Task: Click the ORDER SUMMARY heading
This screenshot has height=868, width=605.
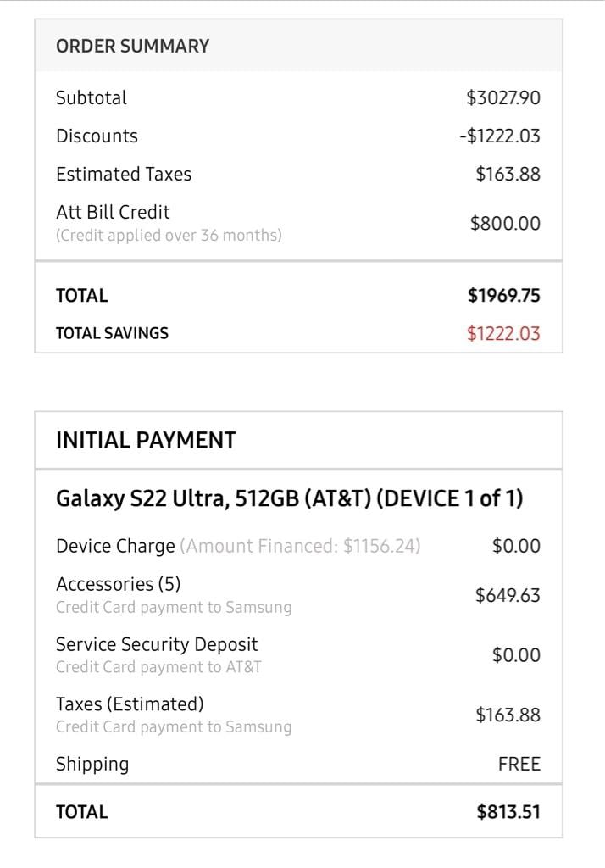Action: tap(132, 46)
